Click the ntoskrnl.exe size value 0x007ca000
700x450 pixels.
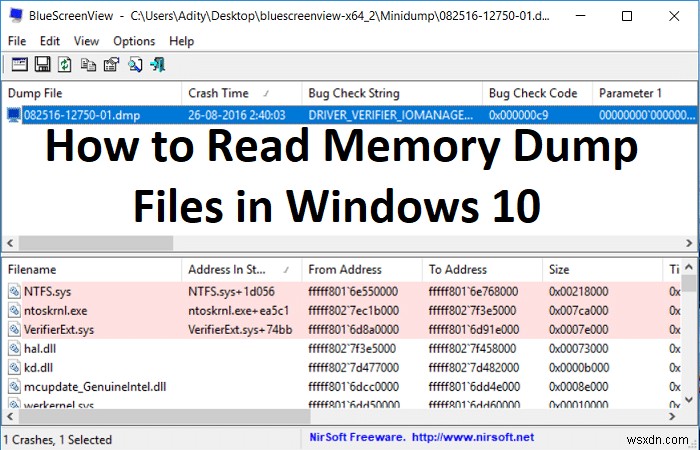coord(579,311)
